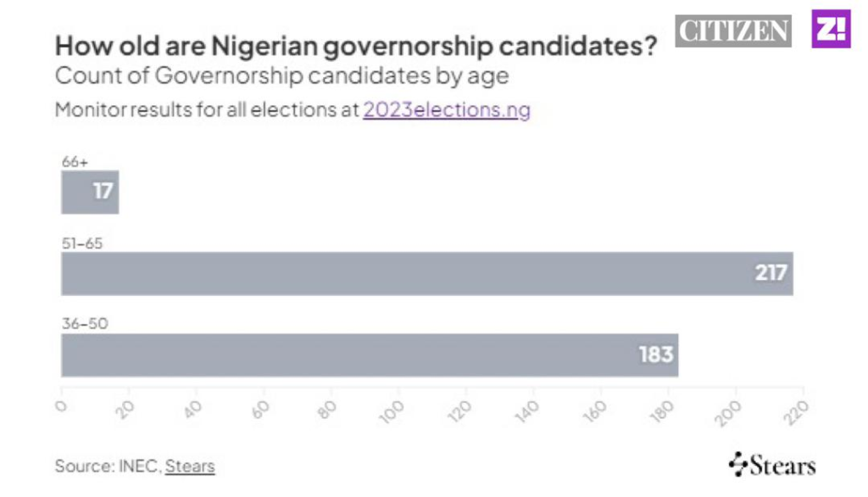868x497 pixels.
Task: Open the 2023elections.ng link
Action: pyautogui.click(x=447, y=109)
